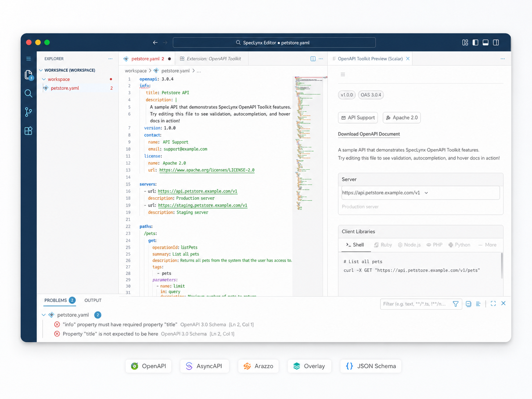Switch to OUTPUT panel tab
This screenshot has width=532, height=399.
point(93,301)
